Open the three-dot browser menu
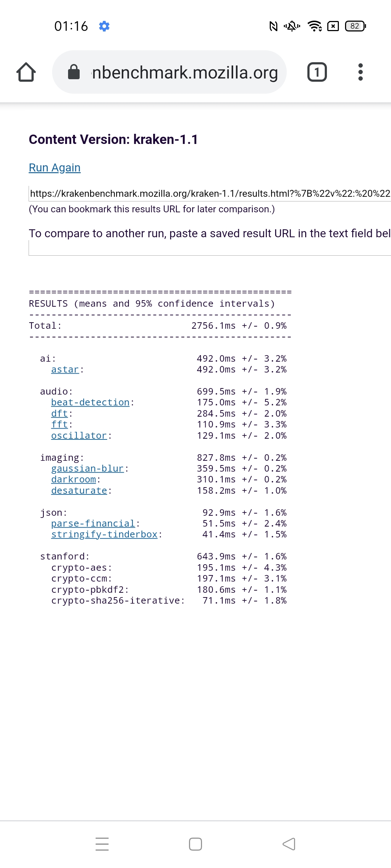 [360, 72]
